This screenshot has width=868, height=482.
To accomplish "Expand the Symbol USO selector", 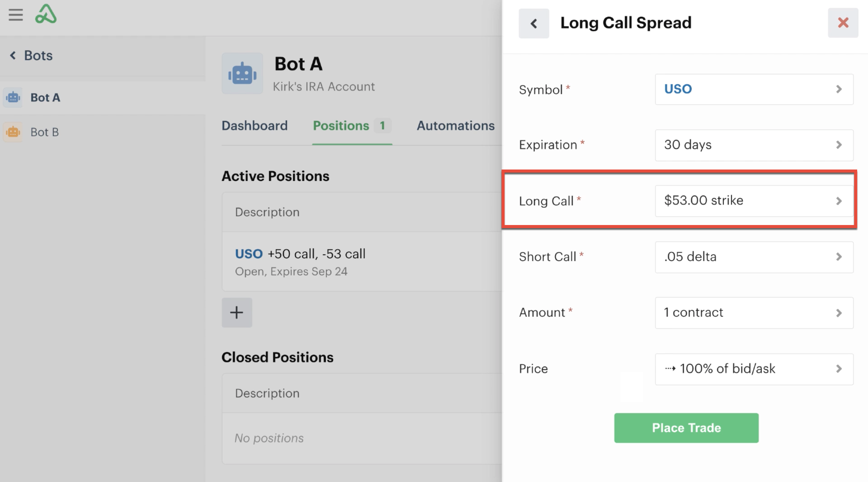I will pos(754,89).
